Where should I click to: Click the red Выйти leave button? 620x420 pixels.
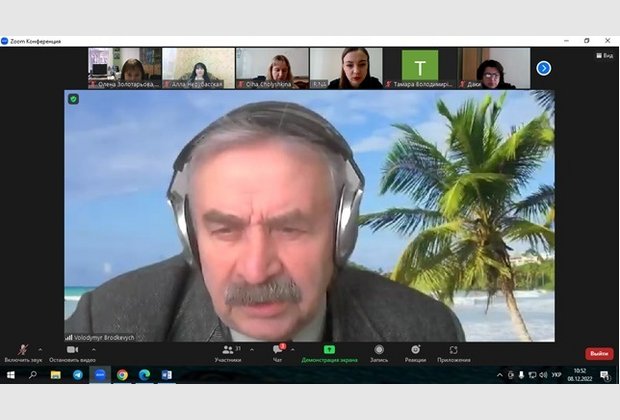pos(598,353)
